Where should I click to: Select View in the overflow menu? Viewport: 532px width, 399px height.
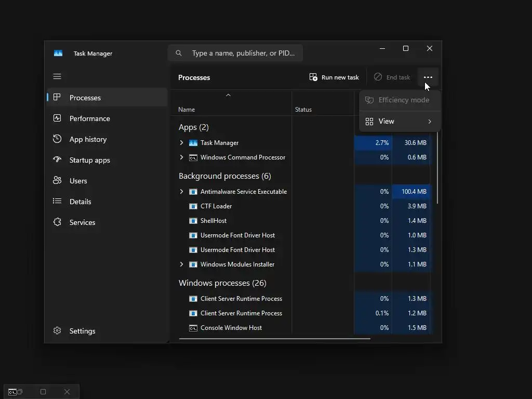coord(400,122)
